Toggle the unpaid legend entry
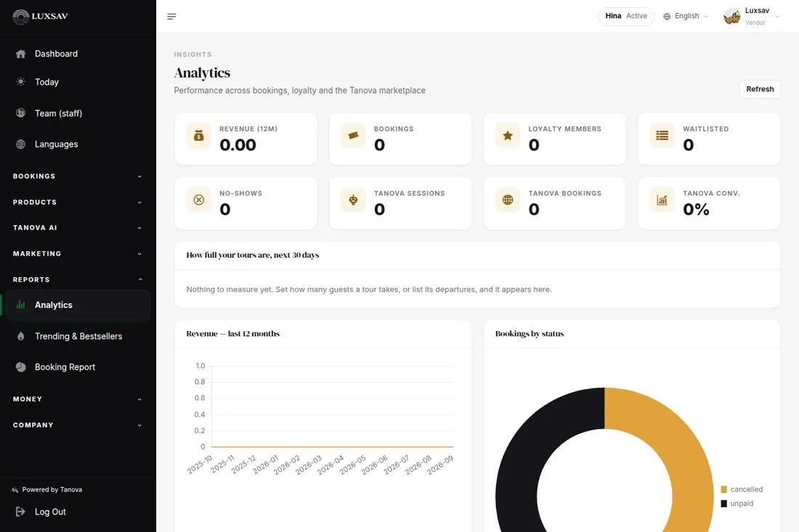This screenshot has width=799, height=532. click(737, 504)
